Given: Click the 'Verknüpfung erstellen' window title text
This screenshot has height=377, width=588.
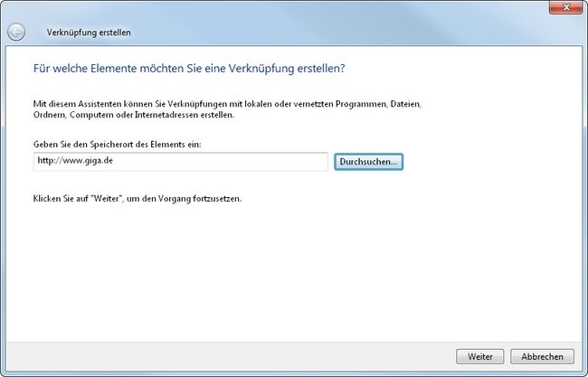Looking at the screenshot, I should click(x=89, y=33).
